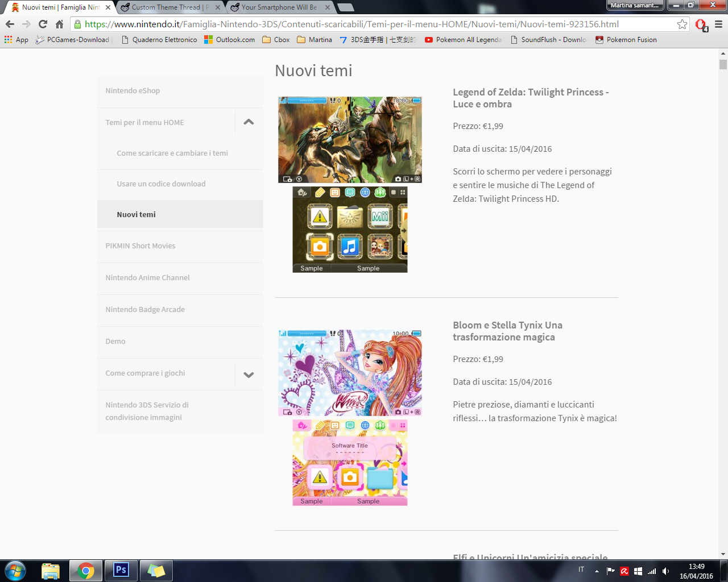Bookmark this page with the star
Screen dimensions: 728x582
click(682, 24)
